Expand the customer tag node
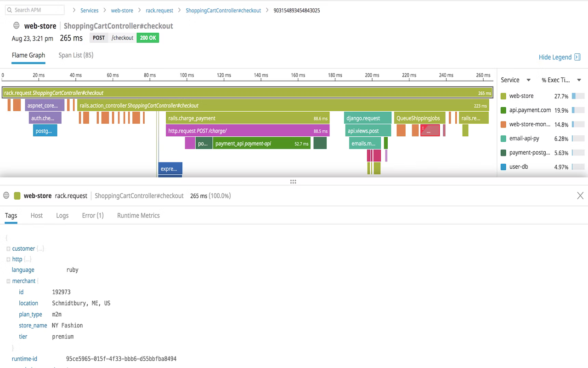This screenshot has width=588, height=368. pos(8,249)
